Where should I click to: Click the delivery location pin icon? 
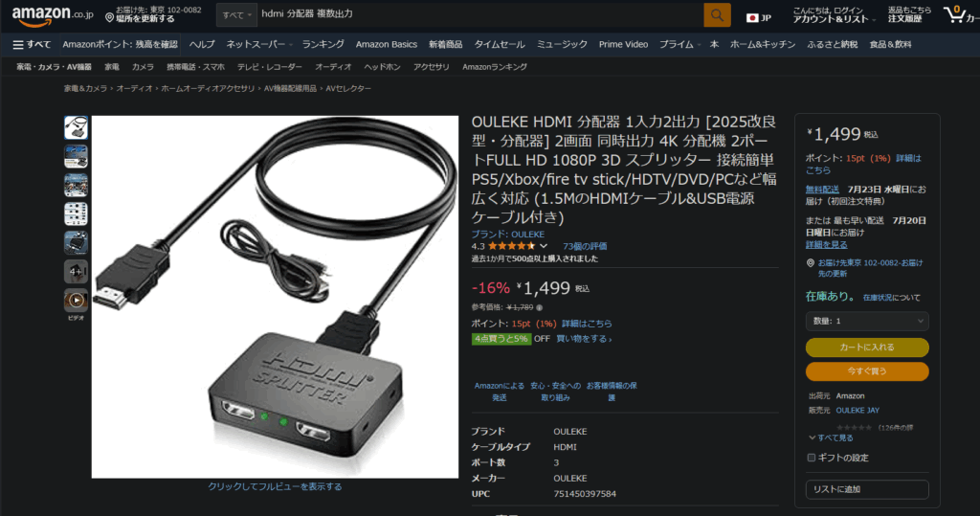click(x=109, y=18)
